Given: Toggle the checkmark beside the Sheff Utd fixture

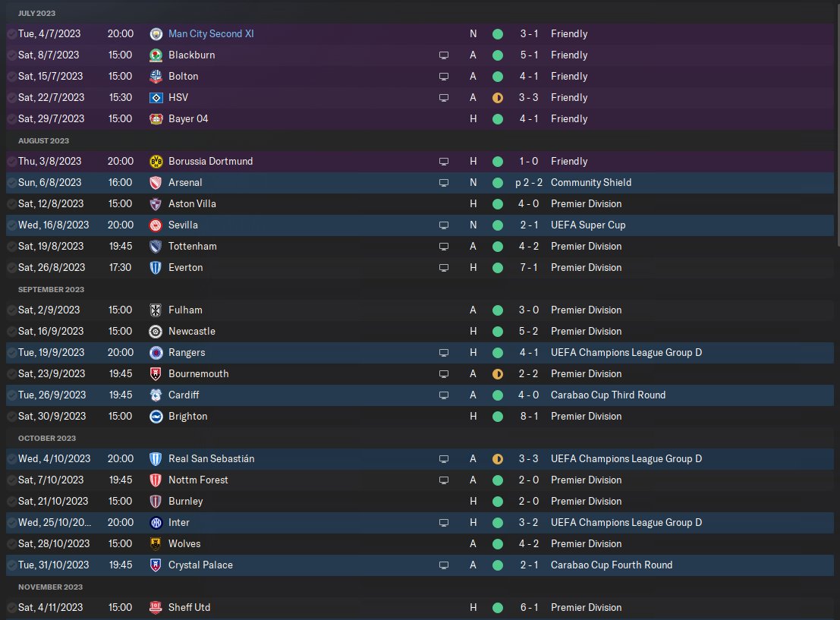Looking at the screenshot, I should point(11,608).
